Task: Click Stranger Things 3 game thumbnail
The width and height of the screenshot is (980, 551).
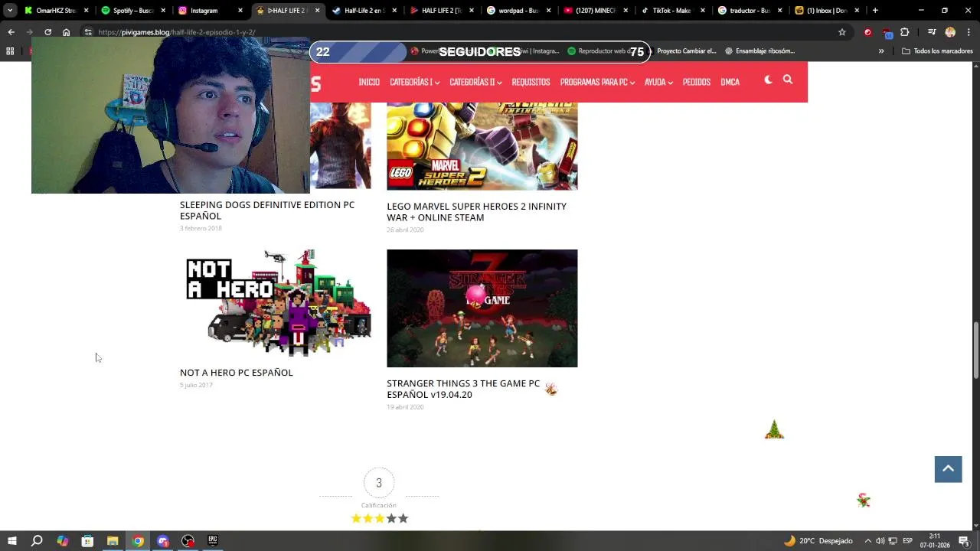Action: point(482,308)
